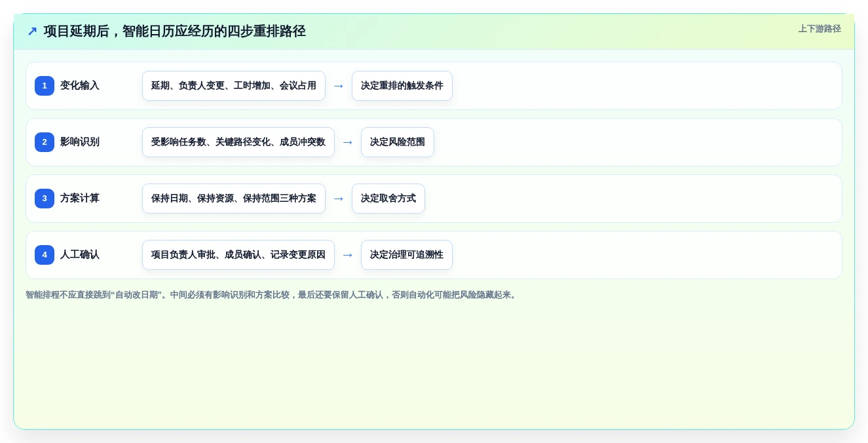Select the 影响识别 step label
868x443 pixels.
(80, 142)
